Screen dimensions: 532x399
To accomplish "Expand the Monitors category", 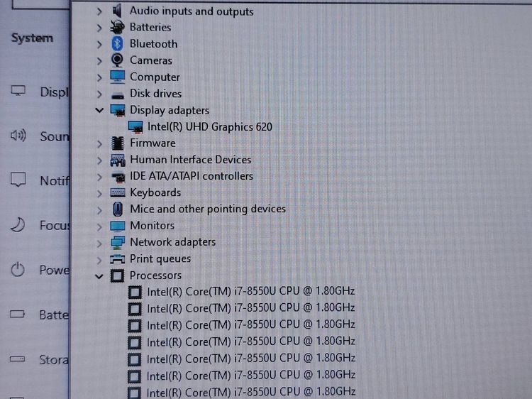I will coord(99,226).
